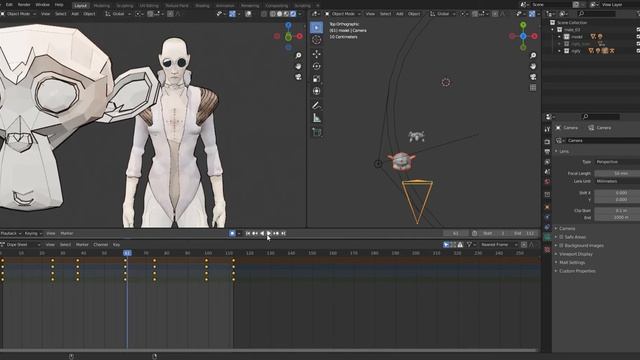The width and height of the screenshot is (640, 360).
Task: Open Help menu in top bar
Action: 59,4
